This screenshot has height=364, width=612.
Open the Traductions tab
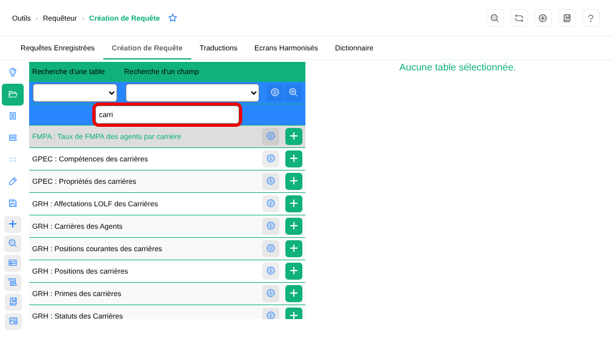tap(218, 48)
